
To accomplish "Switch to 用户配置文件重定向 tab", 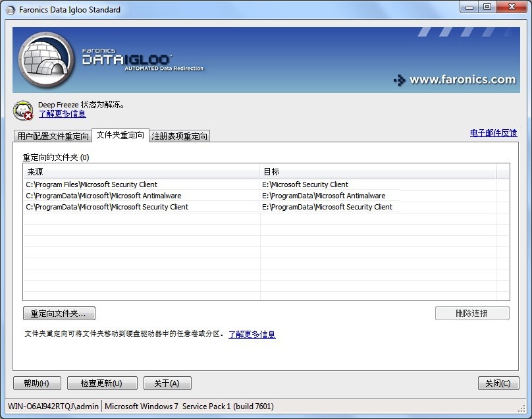I will coord(53,136).
